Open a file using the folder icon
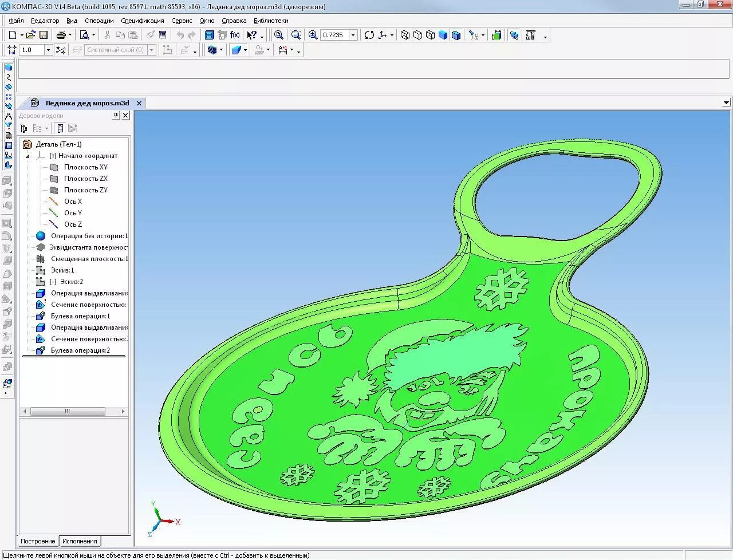The height and width of the screenshot is (560, 733). pyautogui.click(x=31, y=35)
